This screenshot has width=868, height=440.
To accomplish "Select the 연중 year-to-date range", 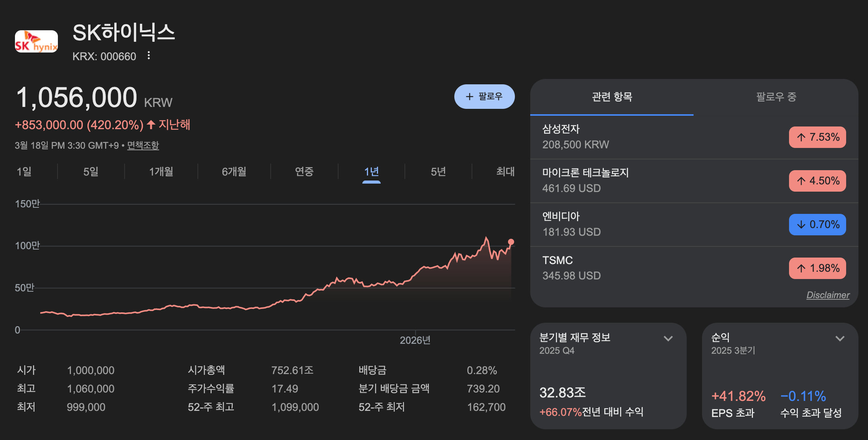I will pyautogui.click(x=304, y=172).
